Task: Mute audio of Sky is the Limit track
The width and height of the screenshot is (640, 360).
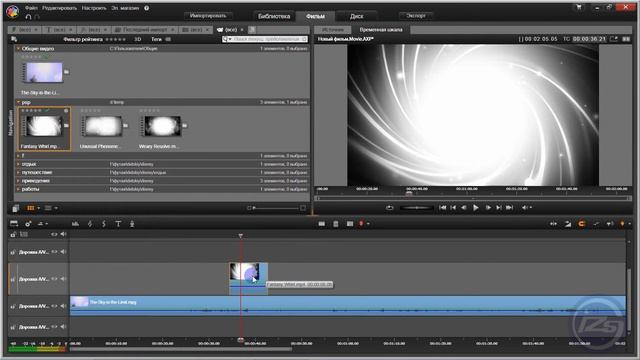Action: coord(63,306)
